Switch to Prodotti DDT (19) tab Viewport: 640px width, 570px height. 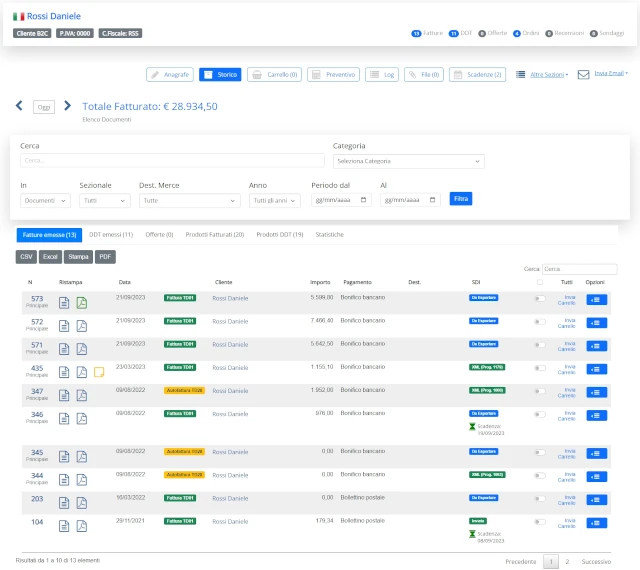(280, 235)
